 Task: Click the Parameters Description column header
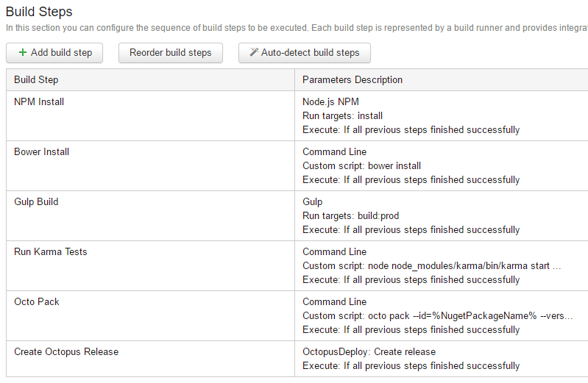pos(353,80)
